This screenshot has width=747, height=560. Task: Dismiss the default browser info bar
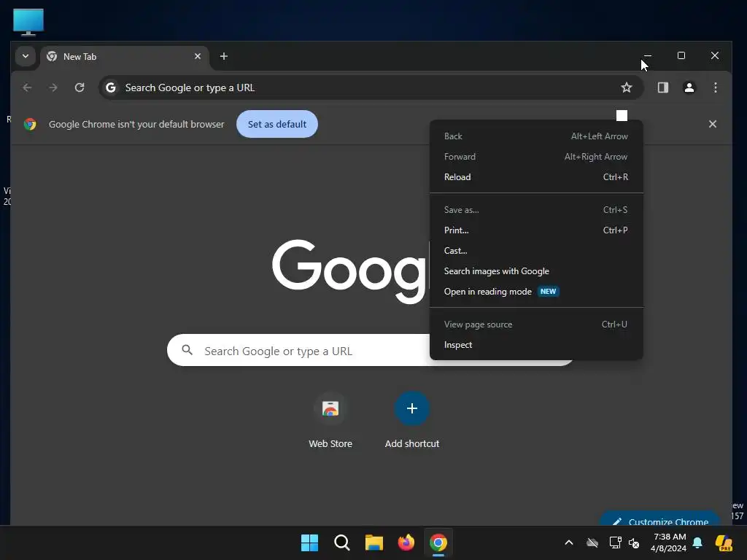tap(712, 124)
